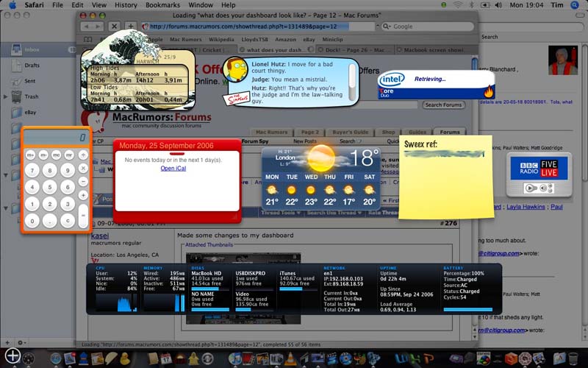This screenshot has width=588, height=368.
Task: Open the Amazon bookmark in Safari bar
Action: point(285,39)
